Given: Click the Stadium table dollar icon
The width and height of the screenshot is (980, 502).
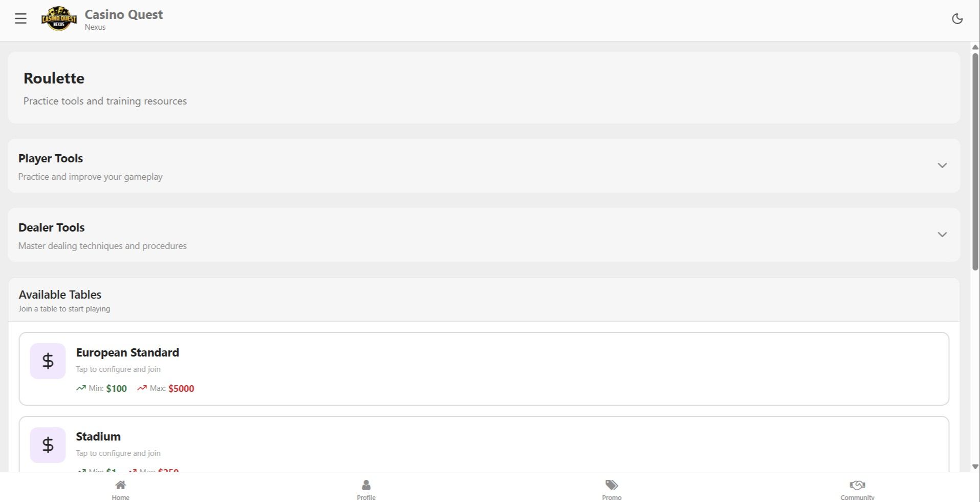Looking at the screenshot, I should [x=48, y=445].
